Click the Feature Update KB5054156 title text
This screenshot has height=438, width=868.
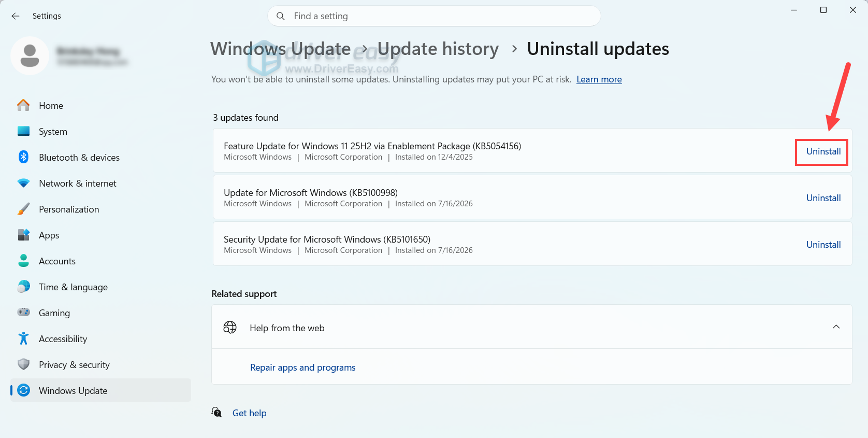(372, 146)
